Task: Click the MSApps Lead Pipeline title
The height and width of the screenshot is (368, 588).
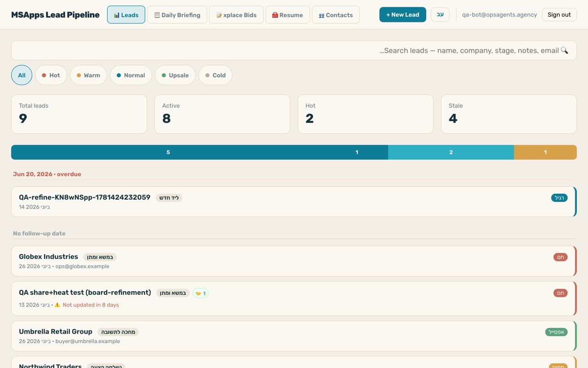Action: (x=55, y=15)
